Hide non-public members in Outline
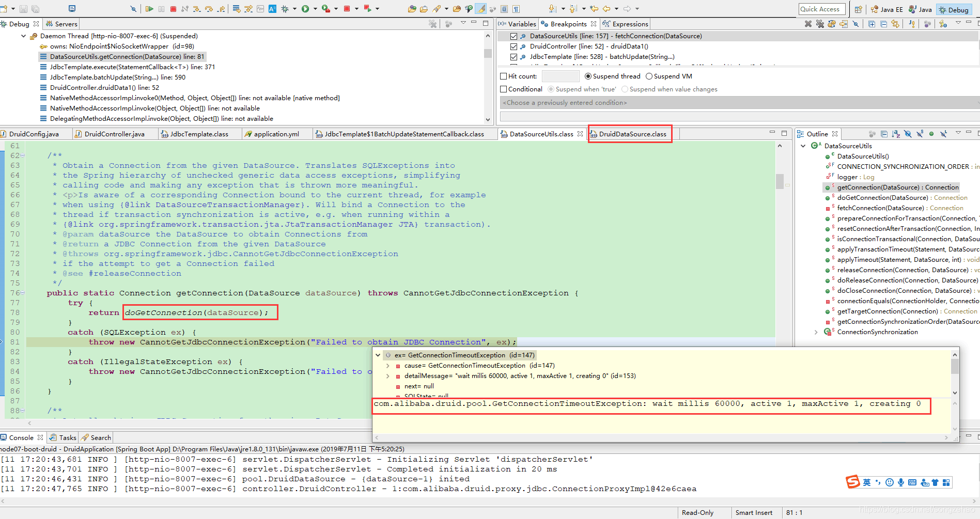This screenshot has width=980, height=519. pyautogui.click(x=931, y=134)
